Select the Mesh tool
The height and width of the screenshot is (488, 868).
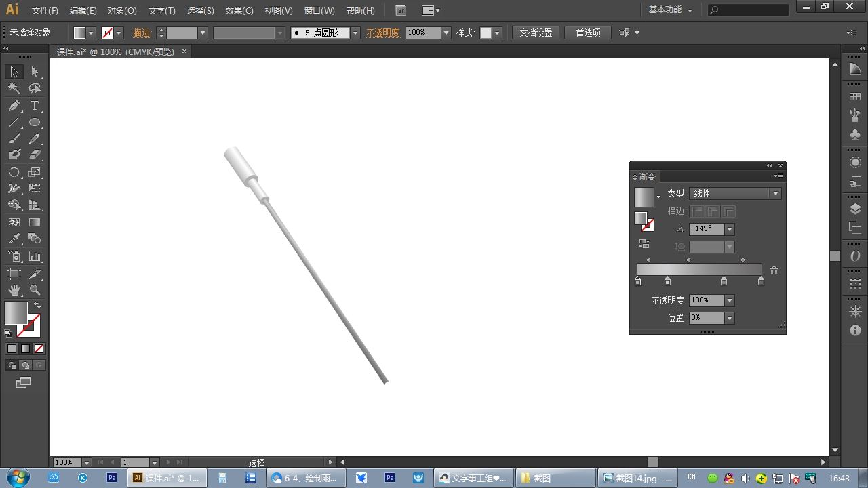pyautogui.click(x=14, y=222)
